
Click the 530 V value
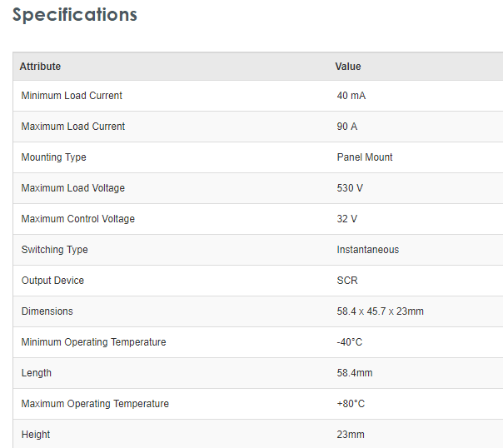350,188
